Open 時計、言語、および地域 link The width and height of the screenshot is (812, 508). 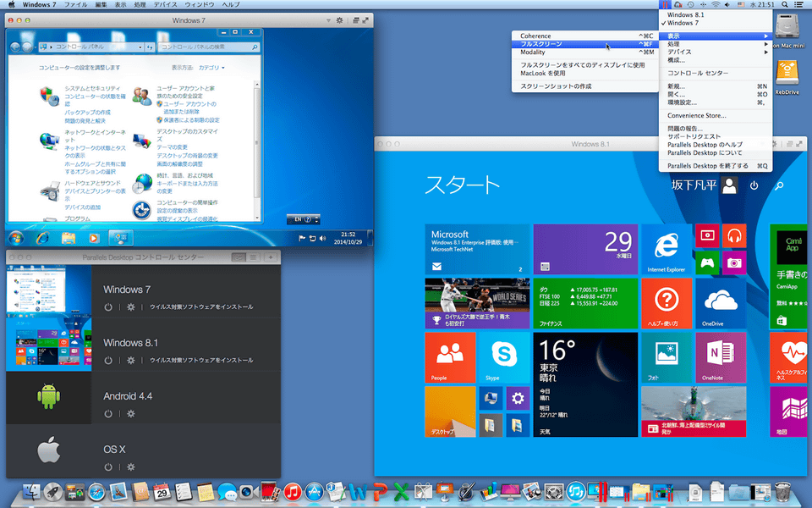[x=184, y=175]
